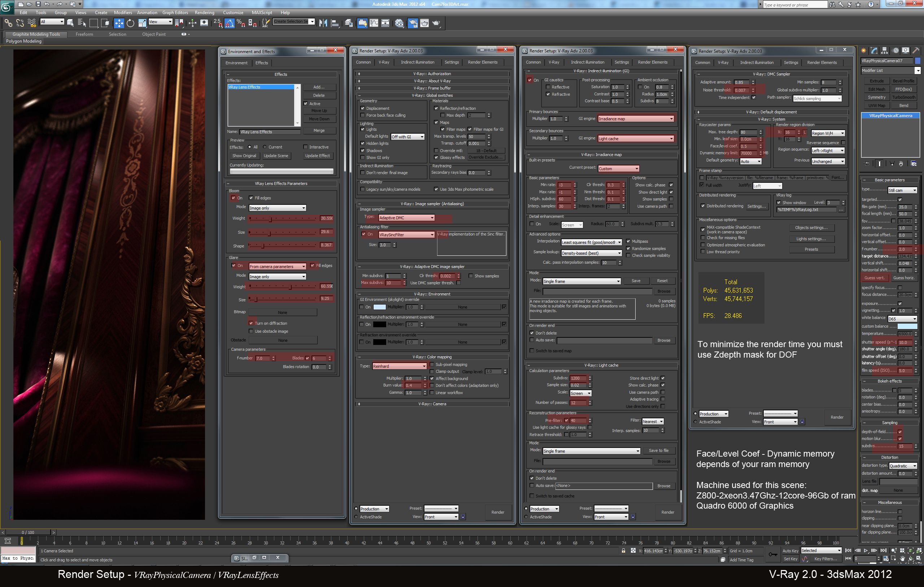
Task: Open the Create command panel tab
Action: coord(864,50)
